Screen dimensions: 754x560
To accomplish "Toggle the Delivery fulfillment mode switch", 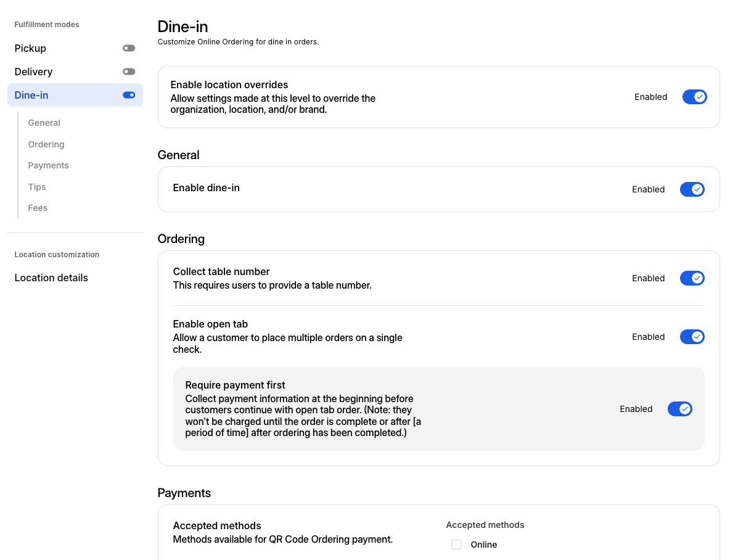I will coord(128,72).
